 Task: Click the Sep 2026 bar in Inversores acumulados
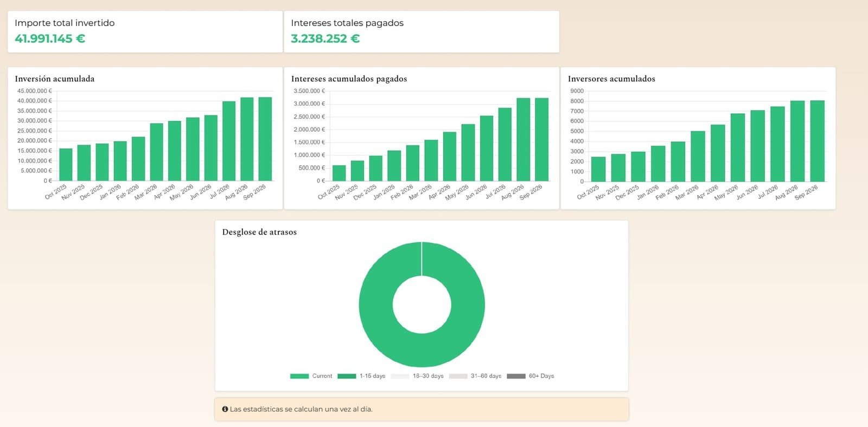click(818, 141)
